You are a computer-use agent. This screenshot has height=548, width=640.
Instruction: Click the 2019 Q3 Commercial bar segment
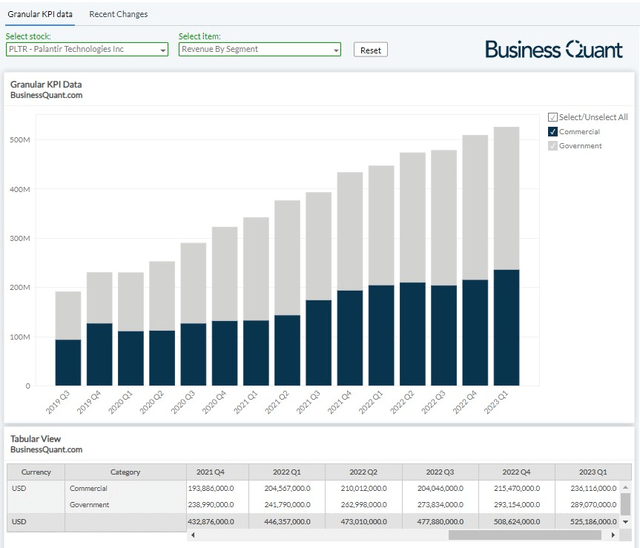(68, 362)
